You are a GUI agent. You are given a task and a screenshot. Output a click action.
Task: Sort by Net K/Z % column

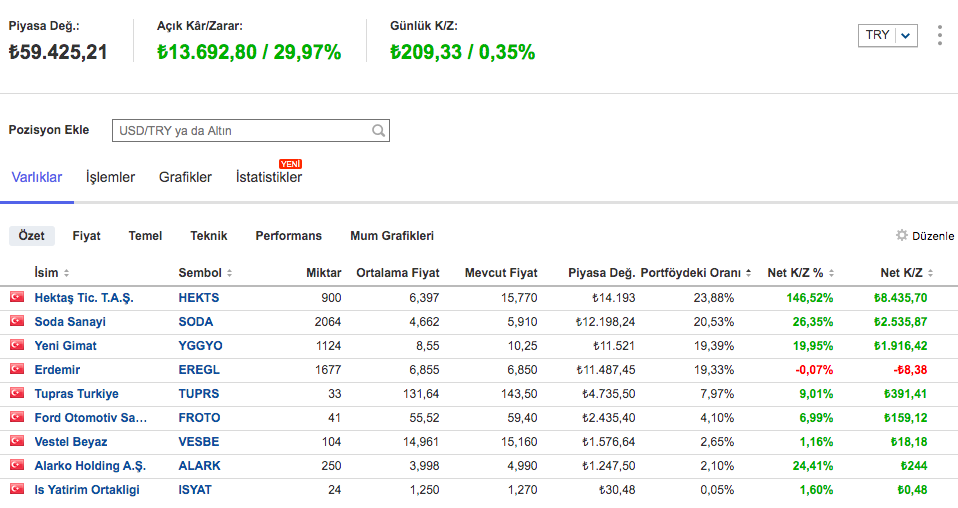click(x=832, y=273)
